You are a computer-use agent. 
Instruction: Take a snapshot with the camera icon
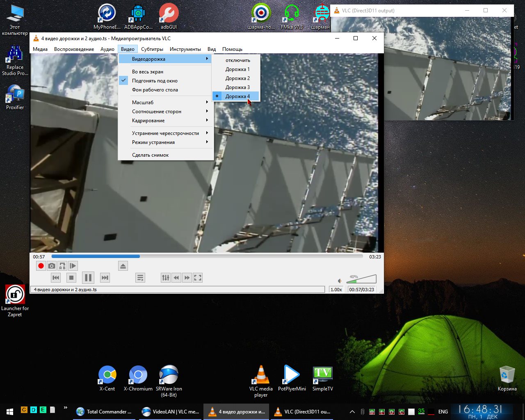(52, 266)
